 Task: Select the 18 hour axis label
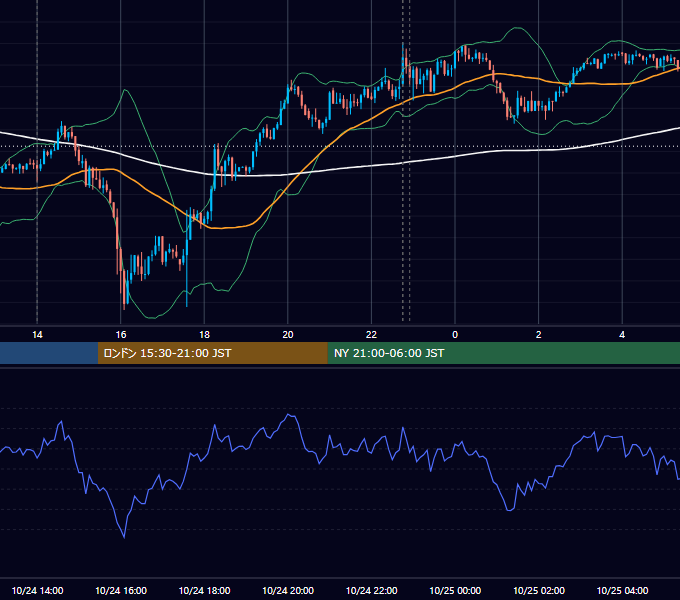tap(204, 335)
